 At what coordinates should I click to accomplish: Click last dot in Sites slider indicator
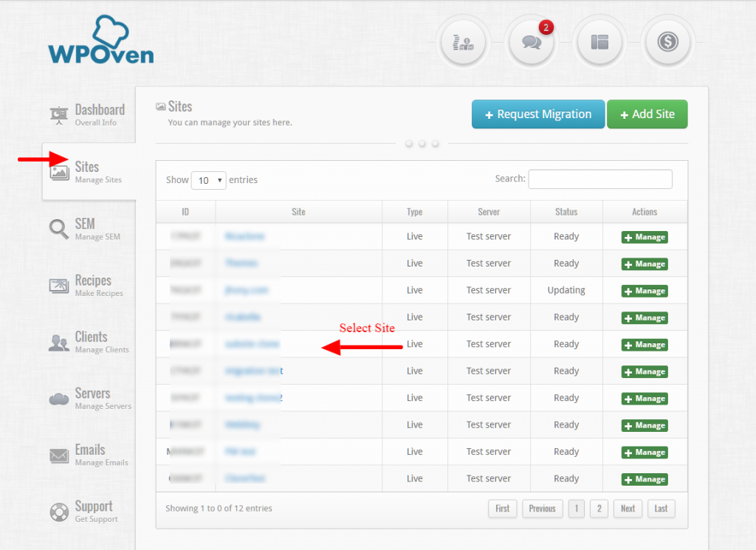point(436,144)
